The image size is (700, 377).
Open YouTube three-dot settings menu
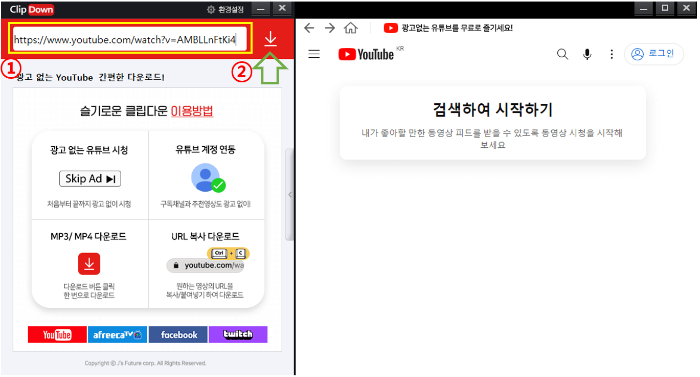coord(612,54)
